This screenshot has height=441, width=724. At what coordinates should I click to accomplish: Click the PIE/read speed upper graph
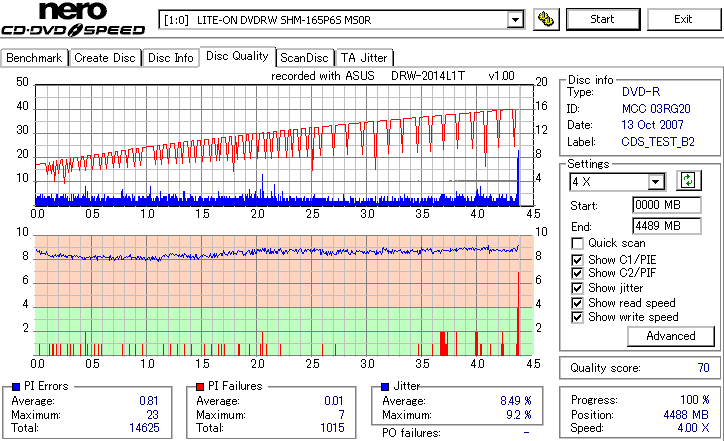(x=284, y=145)
